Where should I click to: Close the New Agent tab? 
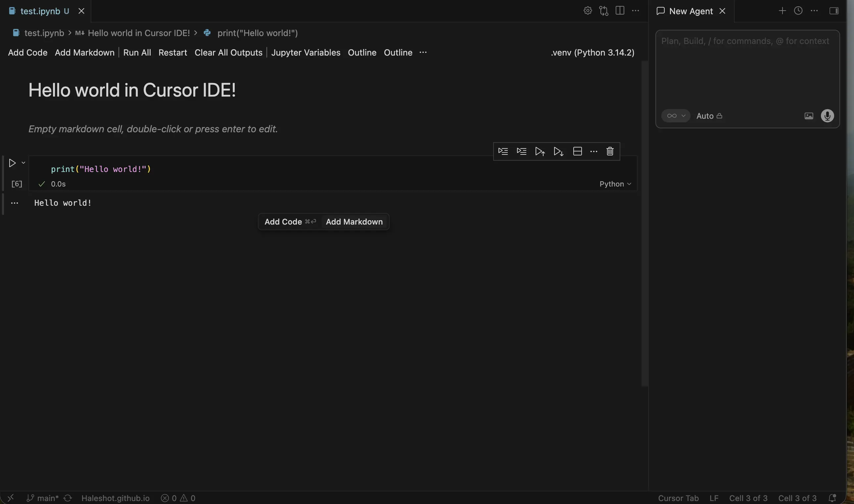[x=723, y=11]
